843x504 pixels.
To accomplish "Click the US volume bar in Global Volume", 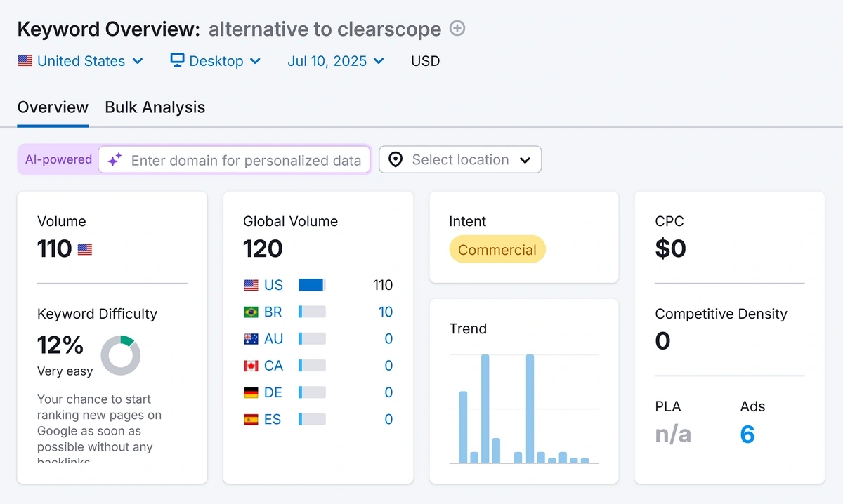I will pyautogui.click(x=312, y=285).
